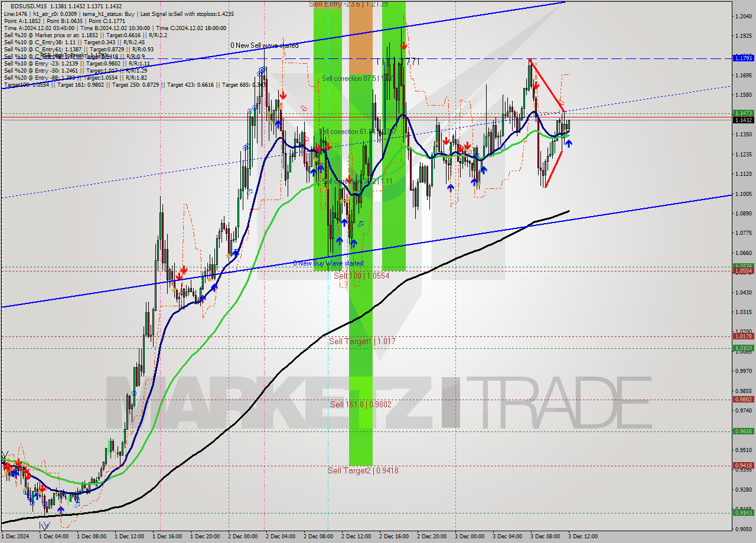Image resolution: width=756 pixels, height=543 pixels.
Task: Click green 0.9616 price tag
Action: click(x=743, y=431)
